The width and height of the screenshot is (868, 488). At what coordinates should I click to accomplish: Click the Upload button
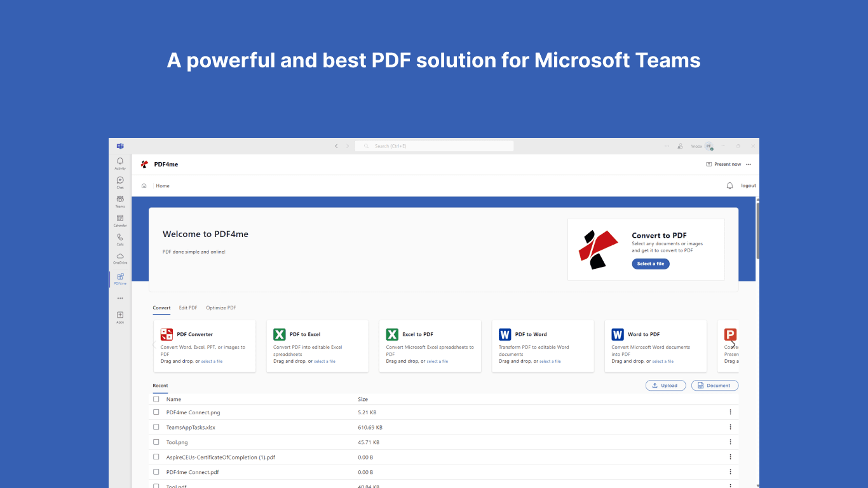click(x=665, y=385)
